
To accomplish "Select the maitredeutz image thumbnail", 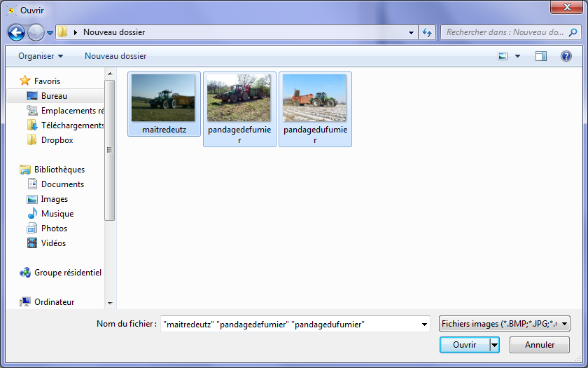I will 164,99.
